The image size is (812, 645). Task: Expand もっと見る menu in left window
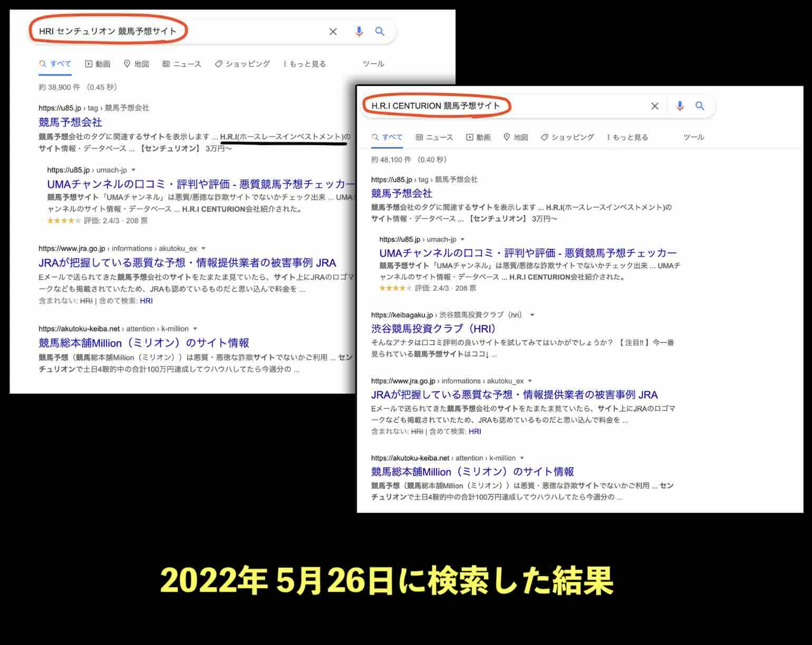click(304, 64)
